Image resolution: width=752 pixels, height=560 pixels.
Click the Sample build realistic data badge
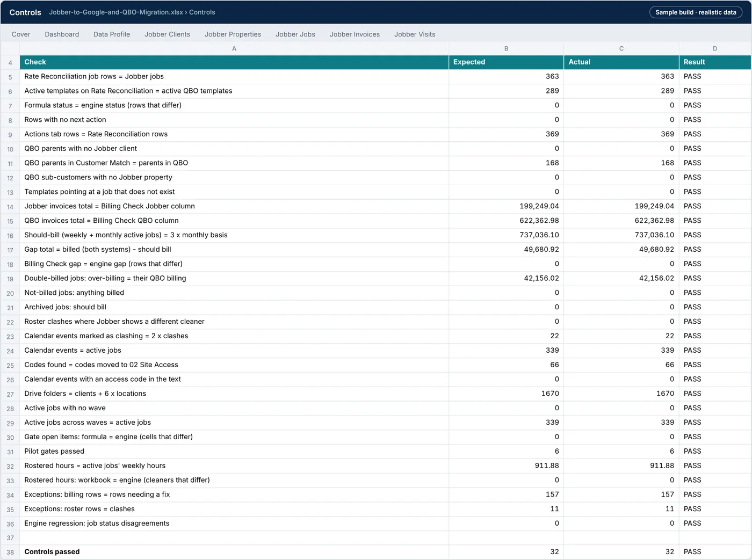tap(696, 12)
